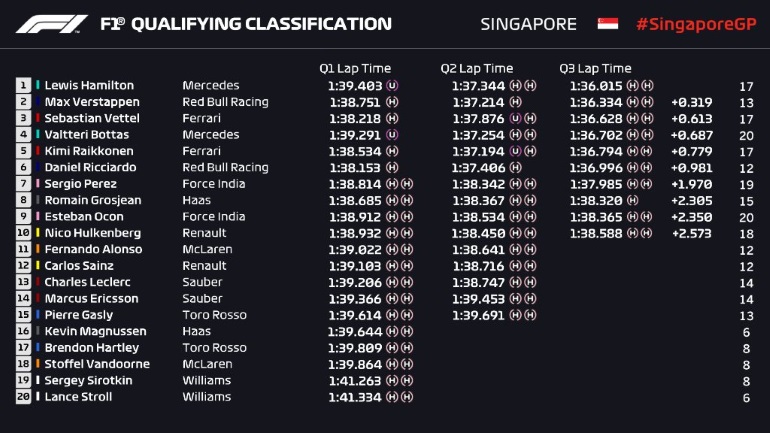Select the Q3 Lap Time column header
This screenshot has width=770, height=433.
coord(595,68)
